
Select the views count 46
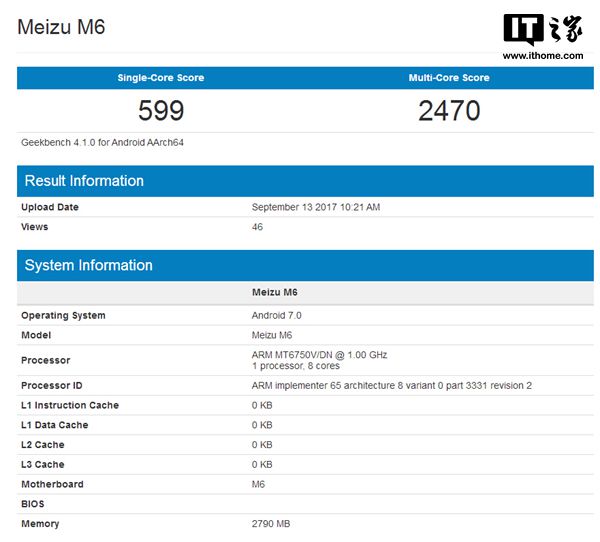257,227
